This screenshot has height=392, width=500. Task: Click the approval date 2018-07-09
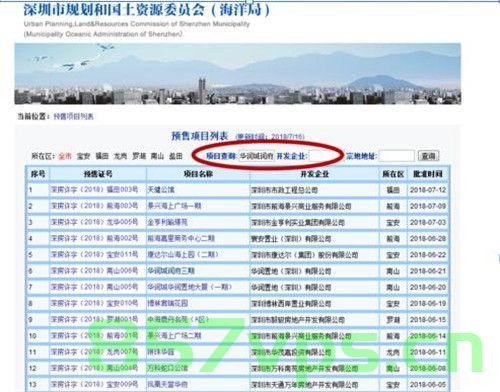(x=428, y=206)
